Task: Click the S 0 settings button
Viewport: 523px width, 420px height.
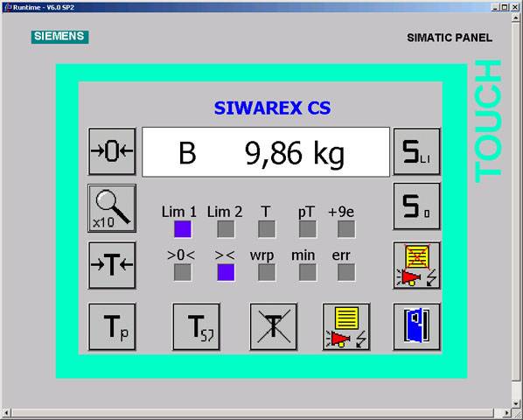Action: tap(417, 206)
